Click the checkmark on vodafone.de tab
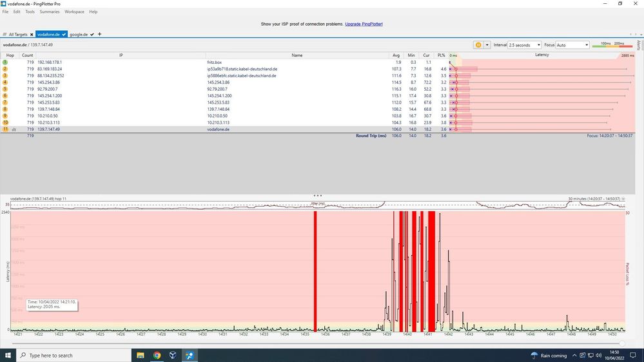Screen dimensions: 644x362 coord(64,35)
